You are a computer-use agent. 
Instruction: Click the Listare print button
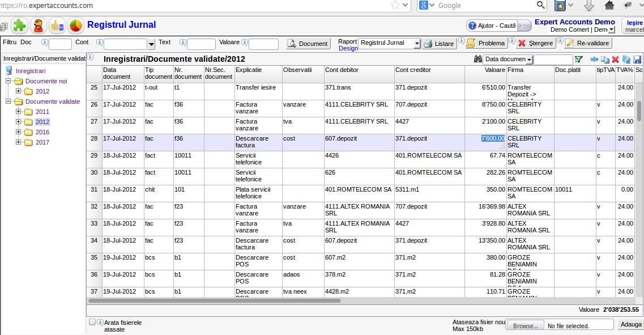(x=439, y=44)
